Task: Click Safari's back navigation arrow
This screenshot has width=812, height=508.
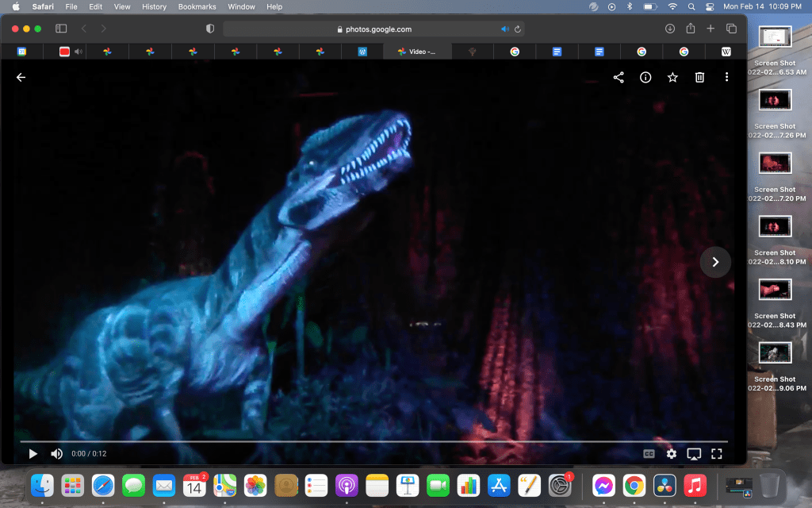Action: click(84, 29)
